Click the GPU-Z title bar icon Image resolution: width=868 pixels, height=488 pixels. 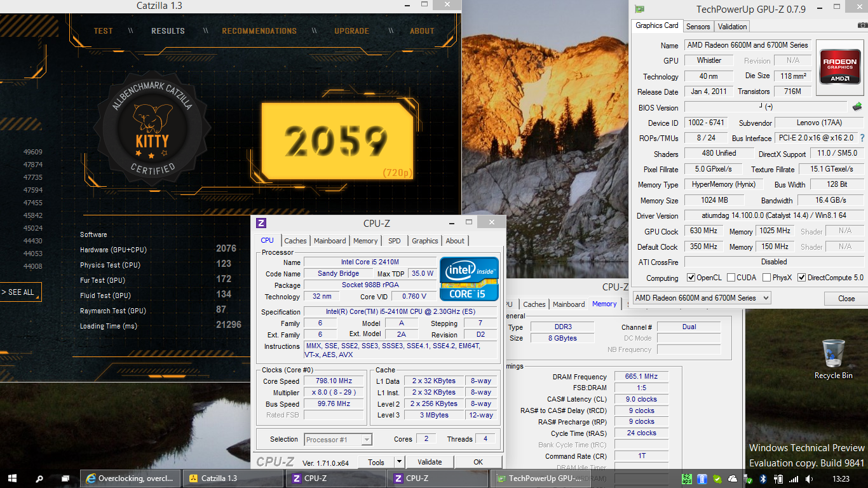pyautogui.click(x=640, y=9)
